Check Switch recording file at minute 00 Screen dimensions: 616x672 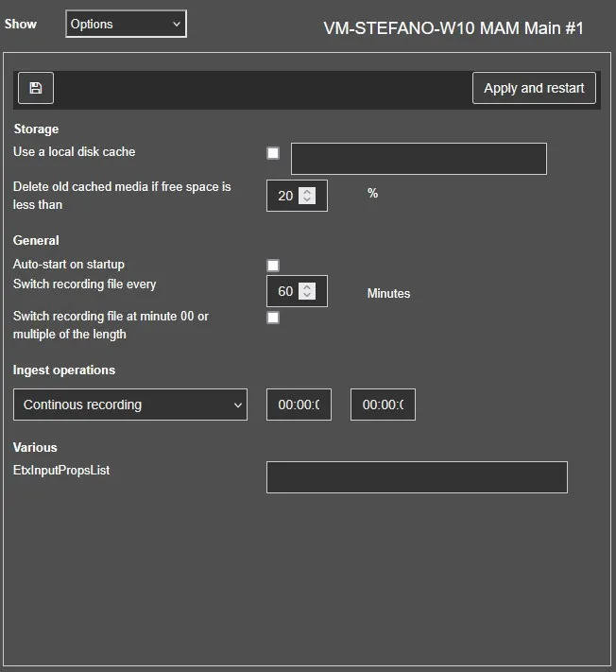tap(273, 318)
